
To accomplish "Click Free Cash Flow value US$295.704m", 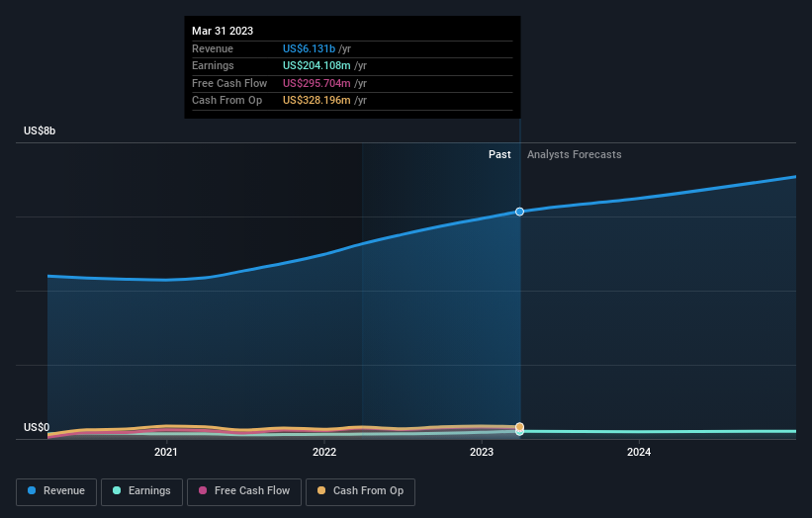I will pos(316,83).
